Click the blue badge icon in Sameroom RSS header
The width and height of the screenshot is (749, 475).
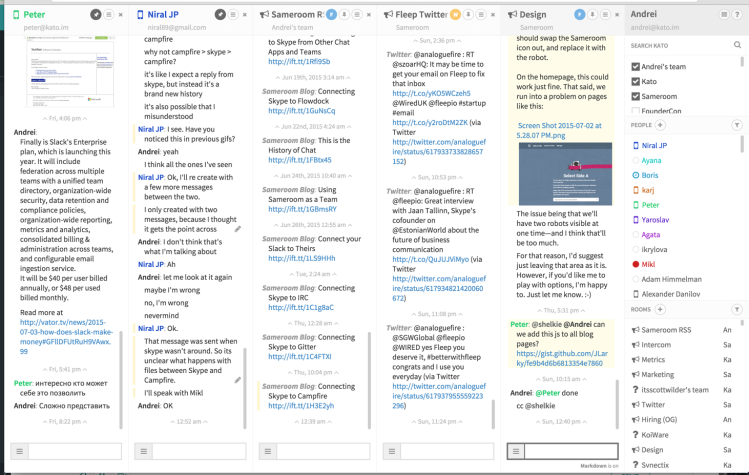point(331,15)
